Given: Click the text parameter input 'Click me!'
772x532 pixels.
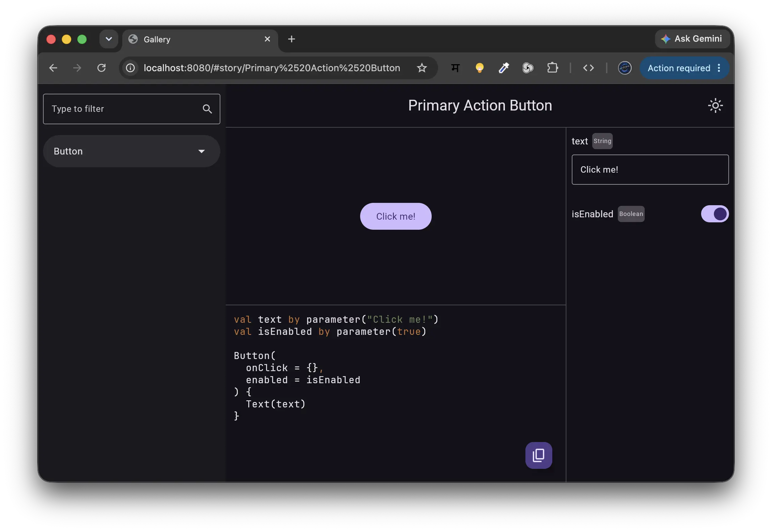Looking at the screenshot, I should (650, 170).
